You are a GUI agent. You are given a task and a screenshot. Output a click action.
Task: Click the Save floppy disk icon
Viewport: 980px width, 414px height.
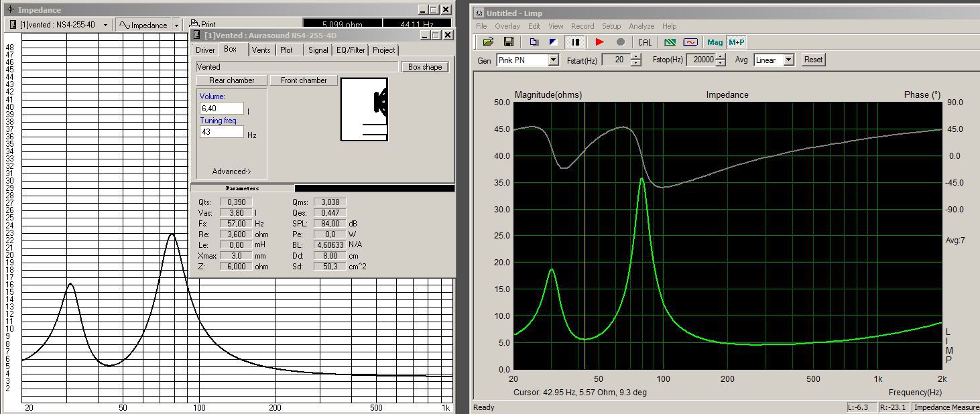[x=509, y=42]
